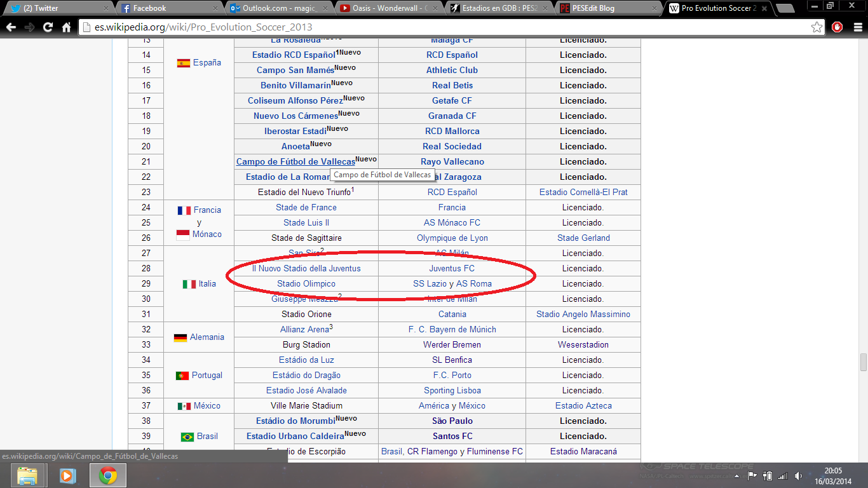Follow the Estadio Cornellà-El Prat link
Image resolution: width=868 pixels, height=488 pixels.
tap(583, 193)
